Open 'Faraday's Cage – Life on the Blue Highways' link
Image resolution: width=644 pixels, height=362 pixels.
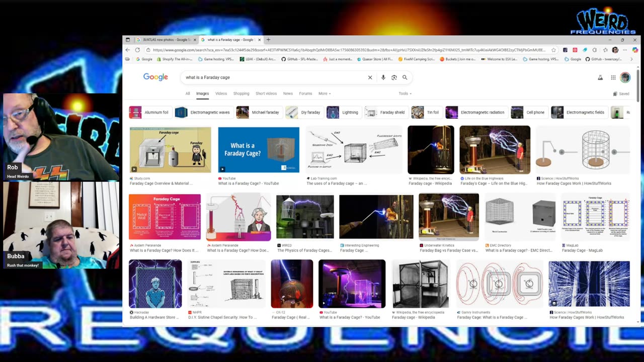[494, 184]
